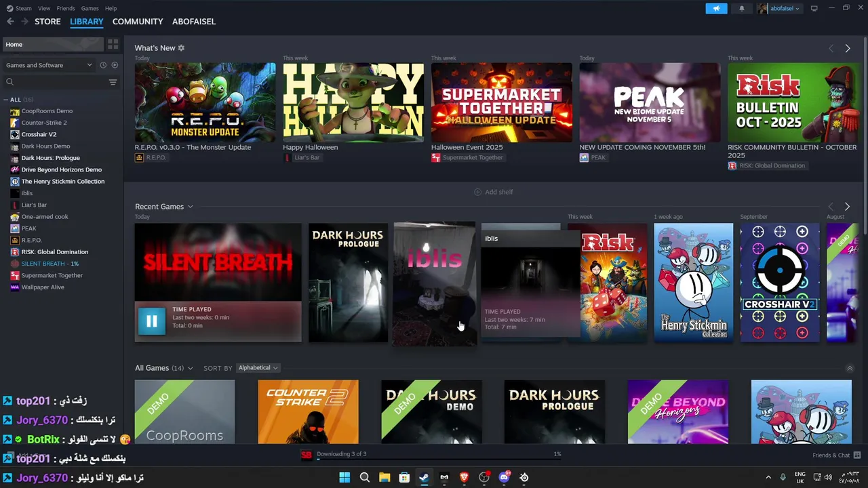This screenshot has width=868, height=488.
Task: Open Windows Start menu
Action: 344,477
